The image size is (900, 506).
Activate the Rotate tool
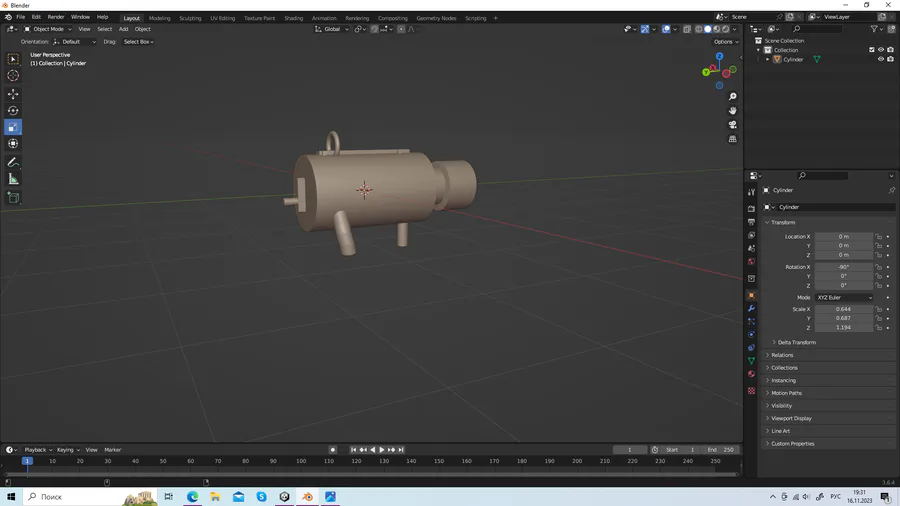[x=13, y=111]
